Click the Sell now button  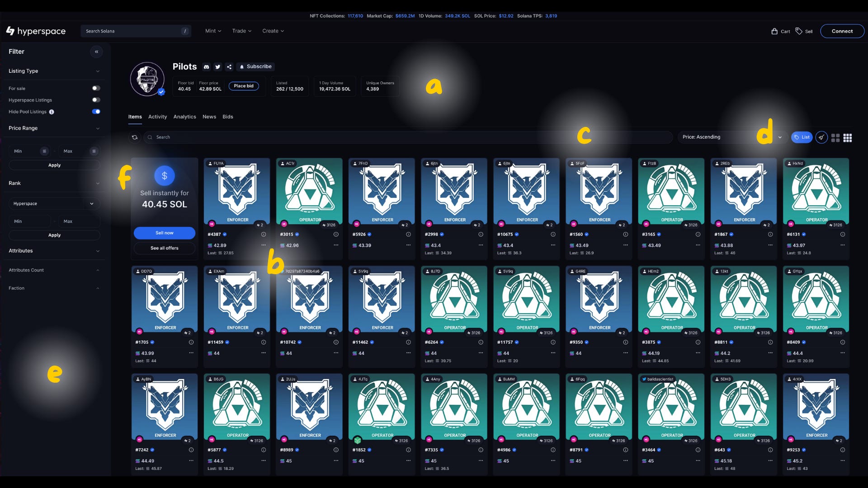pos(165,233)
